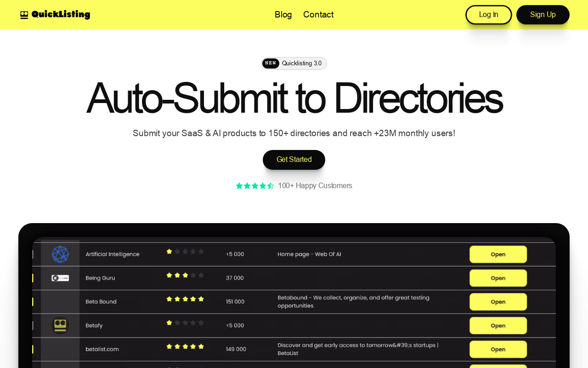Open the Beta Bound directory row
The height and width of the screenshot is (368, 588).
[x=498, y=302]
